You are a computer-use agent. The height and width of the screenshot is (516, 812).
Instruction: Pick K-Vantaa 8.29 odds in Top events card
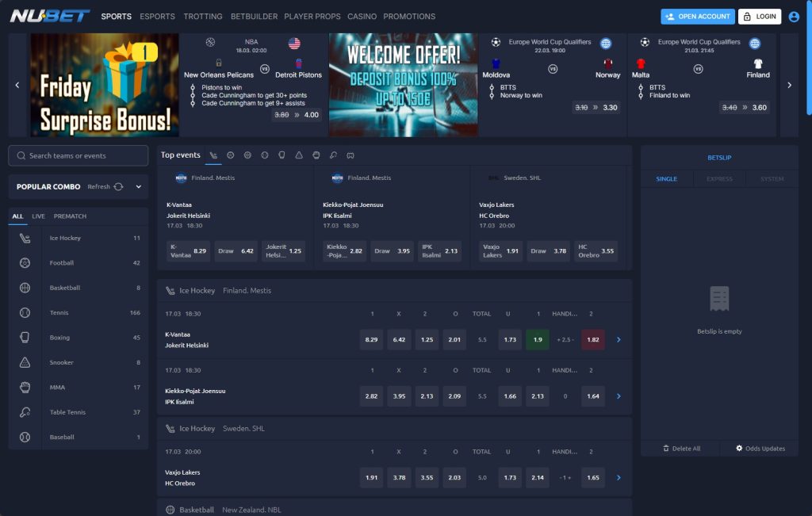(x=189, y=251)
